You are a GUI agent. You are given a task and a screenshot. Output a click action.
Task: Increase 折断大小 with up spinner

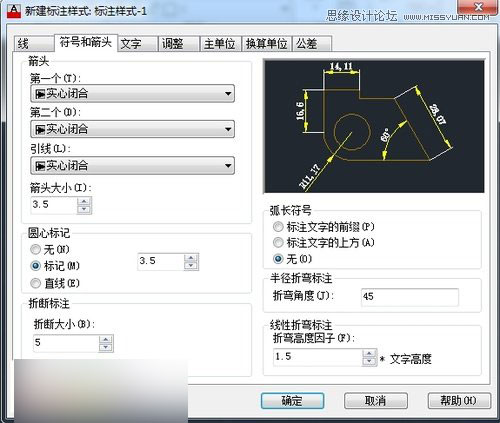(106, 340)
